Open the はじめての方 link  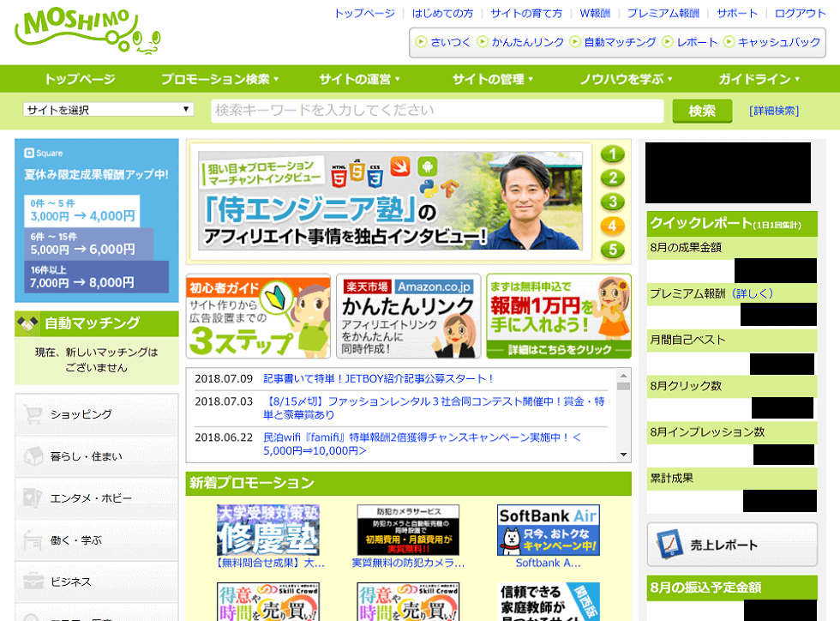click(x=442, y=14)
